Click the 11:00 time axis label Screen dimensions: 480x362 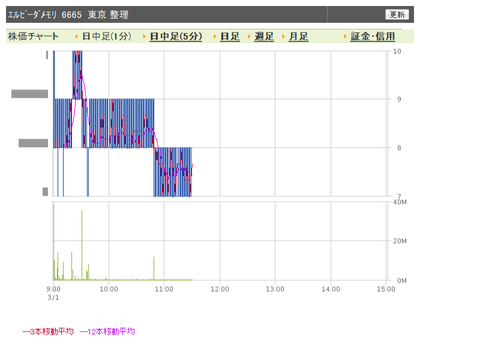pyautogui.click(x=164, y=289)
